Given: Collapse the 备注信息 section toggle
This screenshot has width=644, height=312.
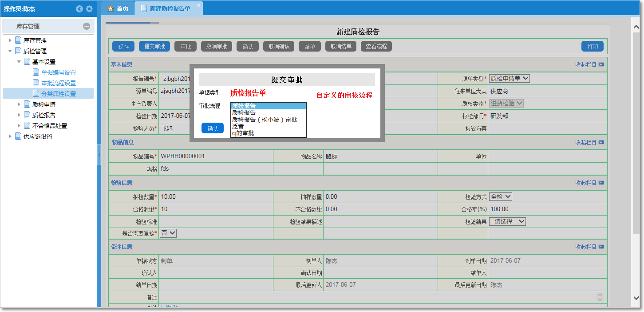Looking at the screenshot, I should 601,247.
